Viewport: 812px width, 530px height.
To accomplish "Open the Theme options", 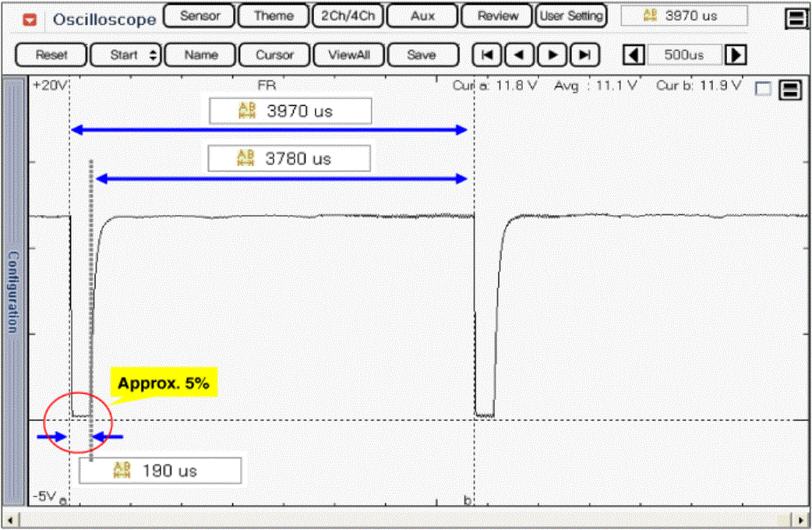I will 274,16.
